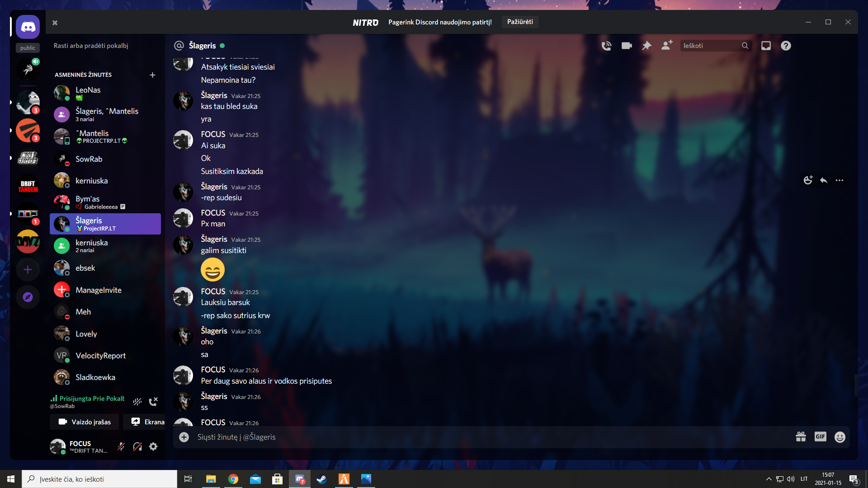Image resolution: width=868 pixels, height=488 pixels.
Task: Create a new direct message plus
Action: (152, 75)
